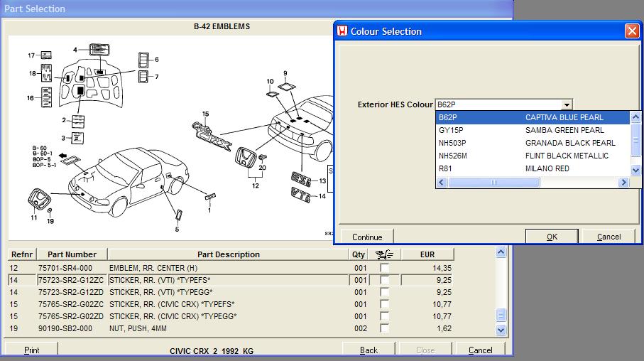Screen dimensions: 644x361
Task: Select row STICKER, RR. (CIVIC CRX) *TYPEFS*
Action: [x=231, y=304]
